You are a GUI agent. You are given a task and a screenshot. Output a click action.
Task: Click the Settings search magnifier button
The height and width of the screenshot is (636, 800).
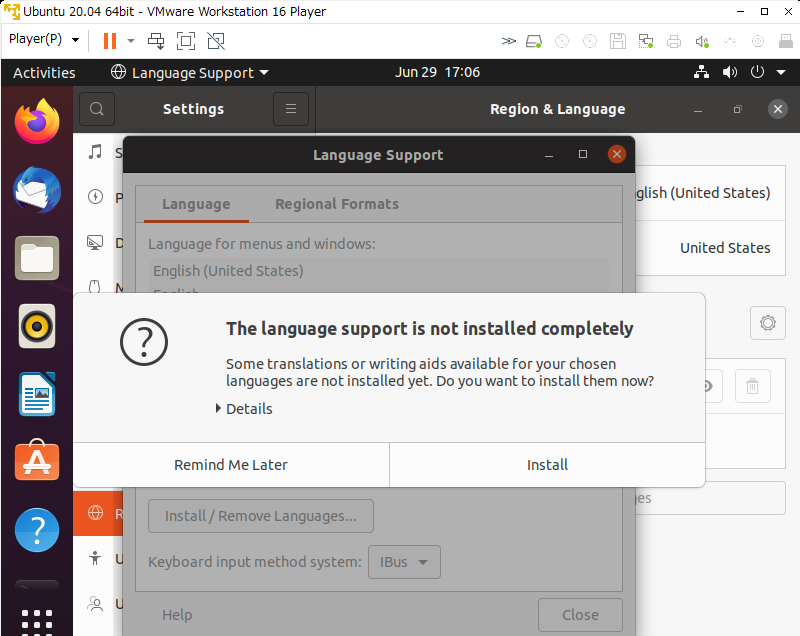[97, 109]
